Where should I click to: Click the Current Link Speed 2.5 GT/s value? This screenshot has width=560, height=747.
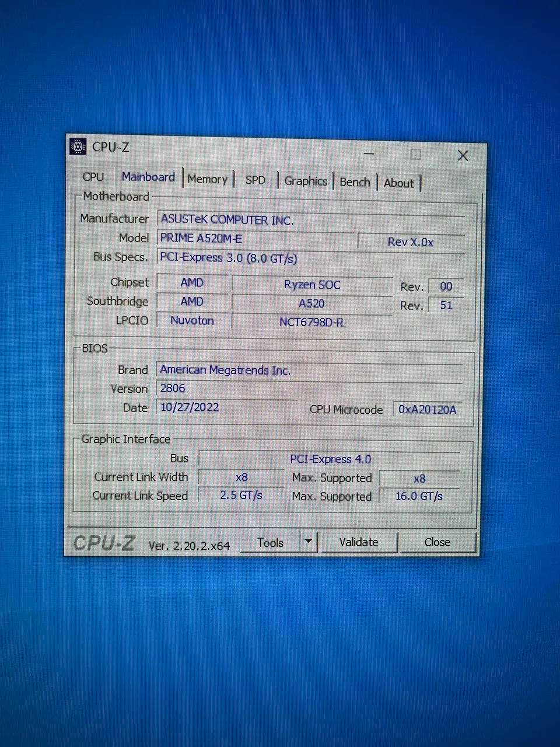[242, 495]
